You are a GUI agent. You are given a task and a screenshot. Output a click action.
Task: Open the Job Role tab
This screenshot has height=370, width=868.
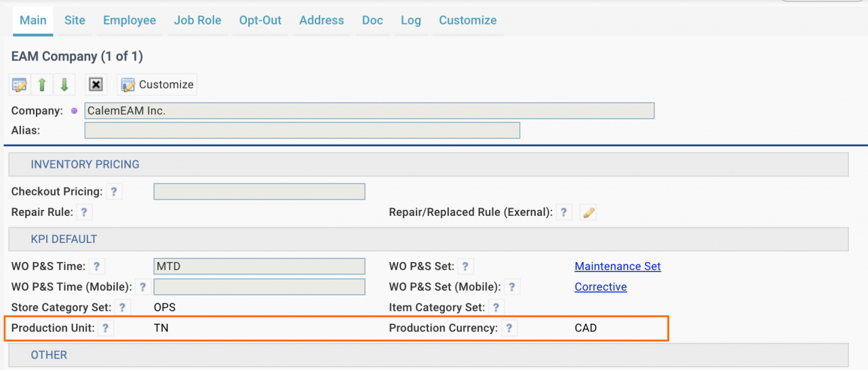[197, 20]
